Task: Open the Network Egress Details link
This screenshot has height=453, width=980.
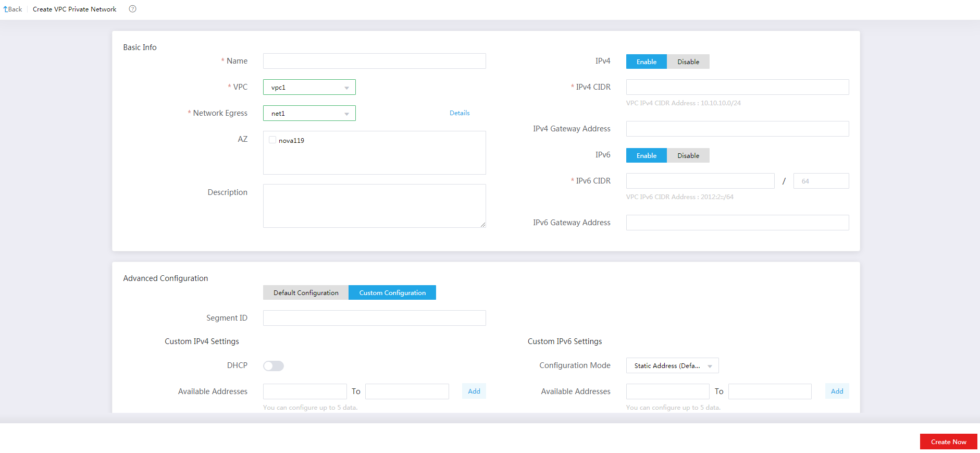Action: point(460,113)
